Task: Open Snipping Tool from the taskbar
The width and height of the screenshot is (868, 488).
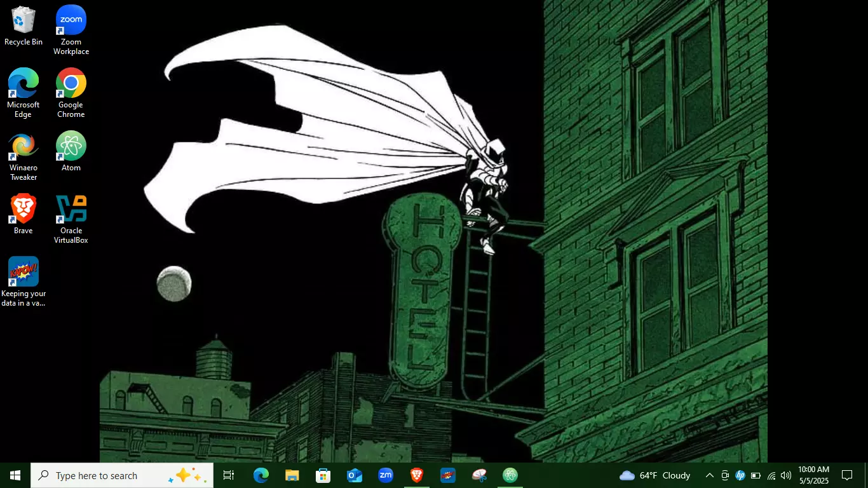Action: (x=479, y=475)
